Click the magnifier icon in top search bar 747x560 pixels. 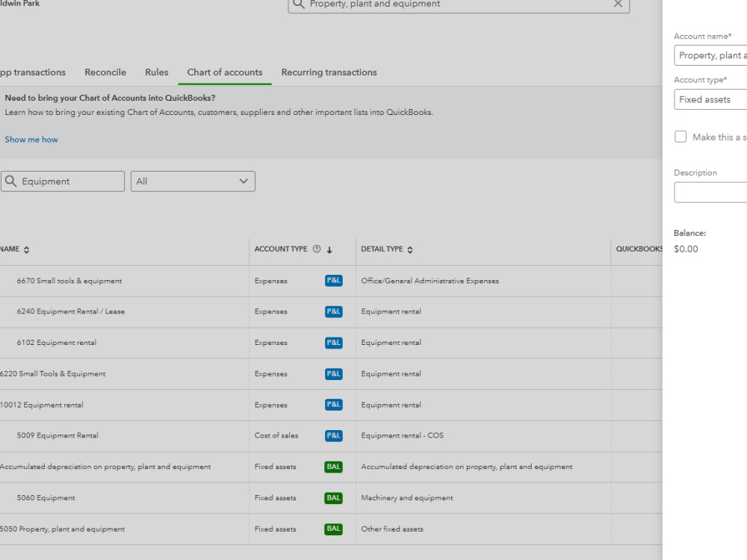pyautogui.click(x=298, y=4)
